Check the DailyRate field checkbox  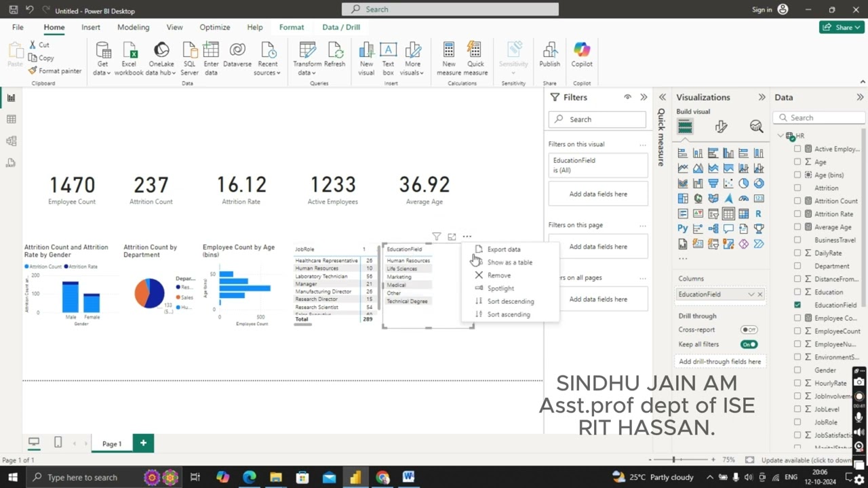tap(797, 253)
